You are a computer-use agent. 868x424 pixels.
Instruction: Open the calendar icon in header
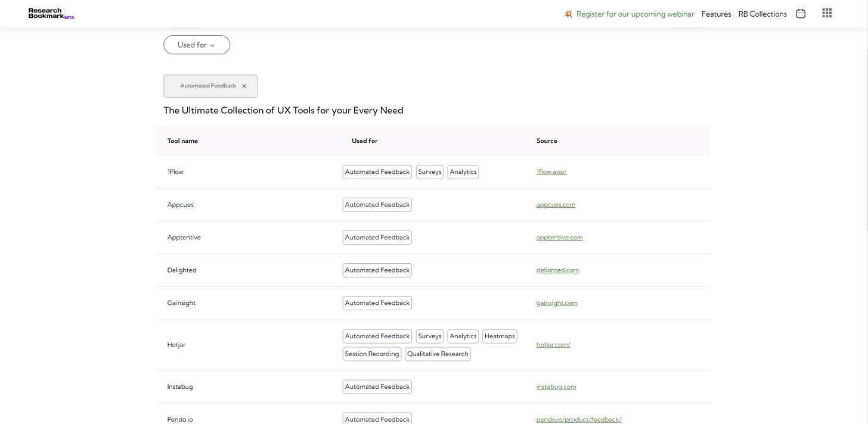[x=801, y=14]
